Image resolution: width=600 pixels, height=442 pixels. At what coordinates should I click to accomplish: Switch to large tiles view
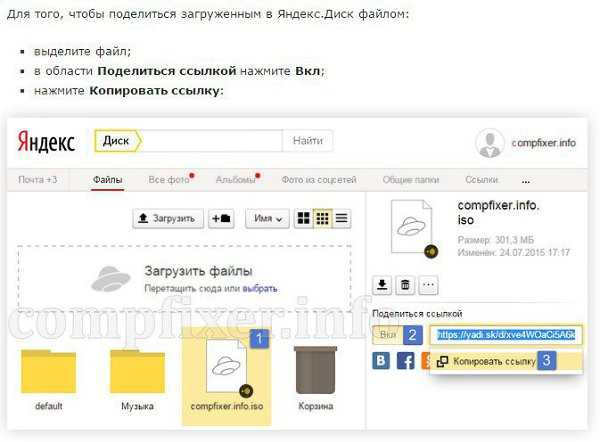tap(304, 218)
